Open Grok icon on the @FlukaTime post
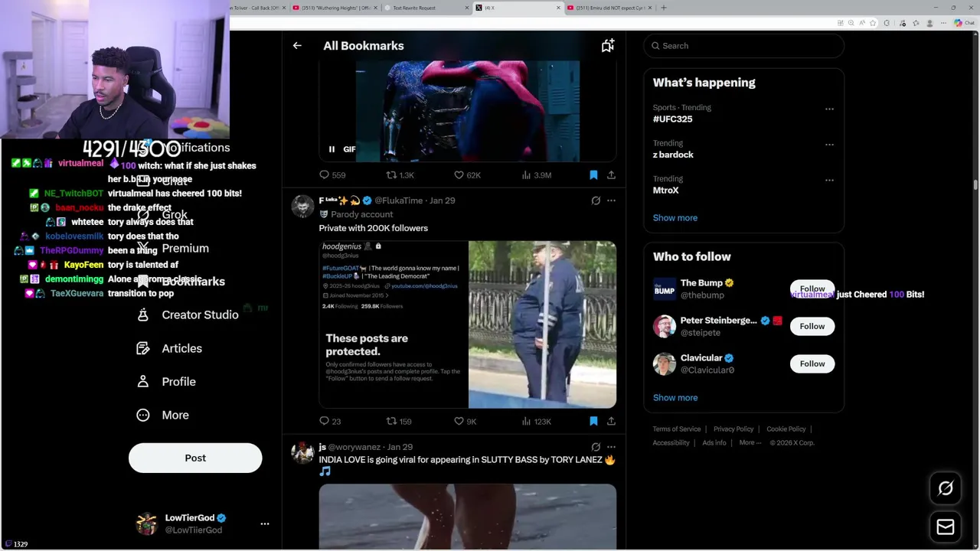980x551 pixels. (596, 201)
